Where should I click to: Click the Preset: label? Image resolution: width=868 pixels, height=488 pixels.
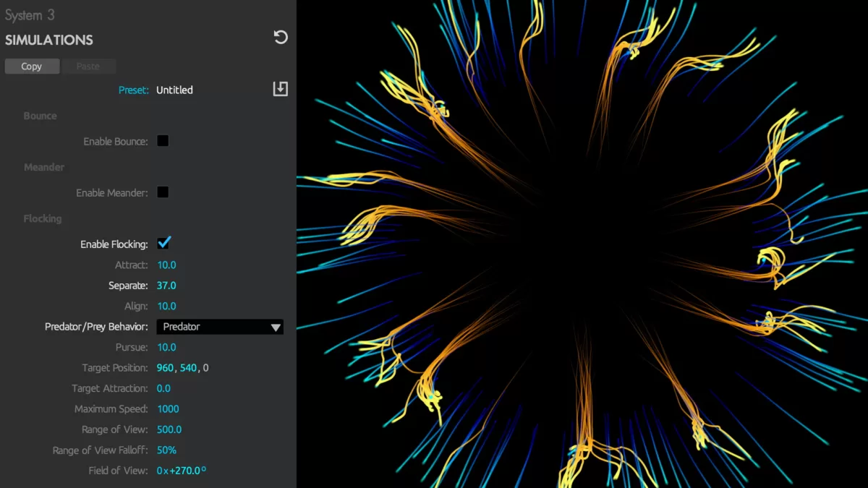tap(134, 90)
